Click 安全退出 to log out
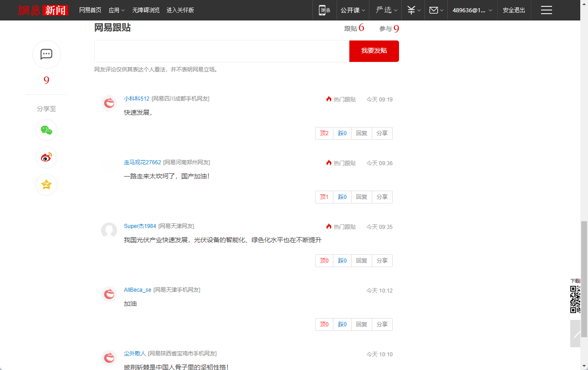The image size is (588, 370). tap(514, 10)
